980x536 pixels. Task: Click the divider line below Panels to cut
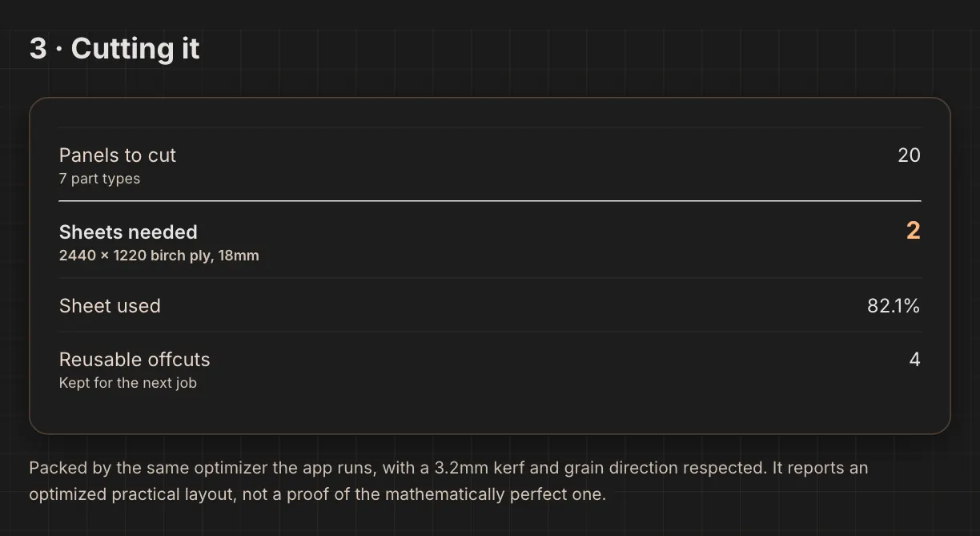490,201
